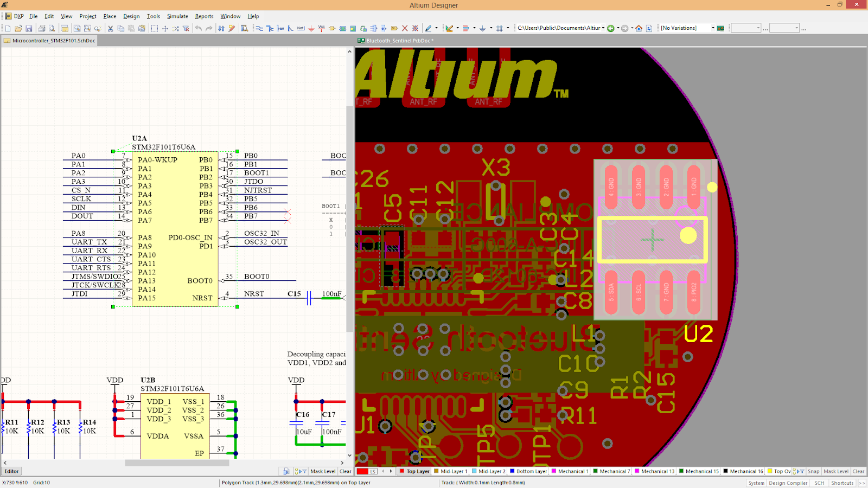Open the Place menu
Screen dimensions: 868x488
pos(110,16)
